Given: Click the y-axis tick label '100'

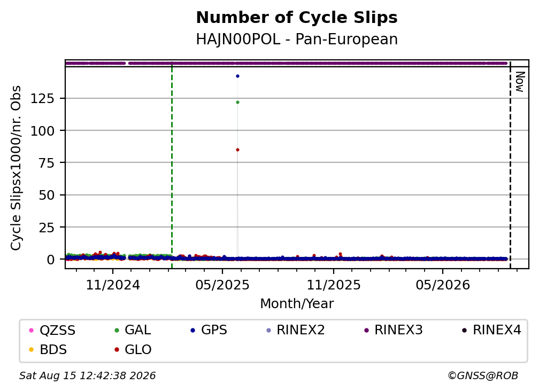Looking at the screenshot, I should [42, 131].
